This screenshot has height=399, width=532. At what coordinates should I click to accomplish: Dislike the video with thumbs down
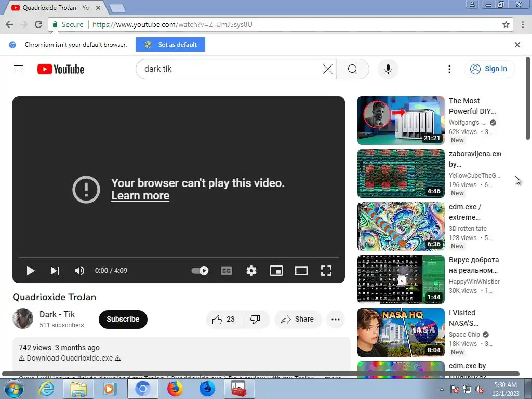coord(256,320)
